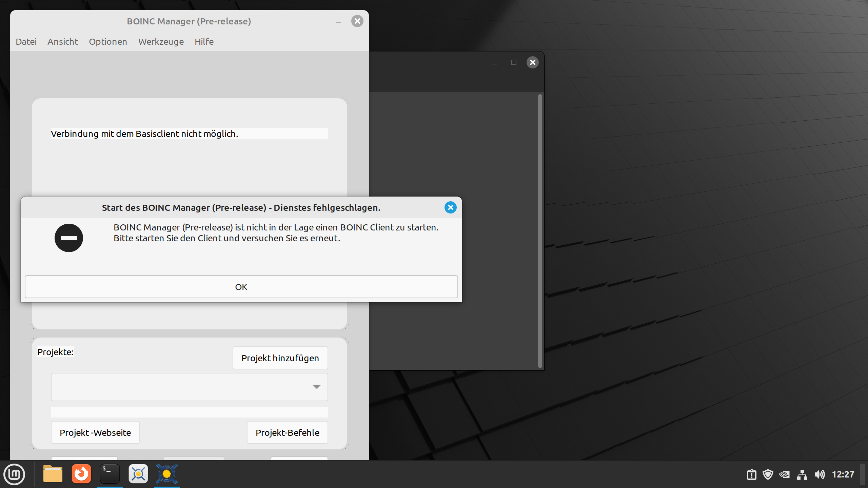The height and width of the screenshot is (488, 868).
Task: Switch to the terminal taskbar icon
Action: [x=110, y=474]
